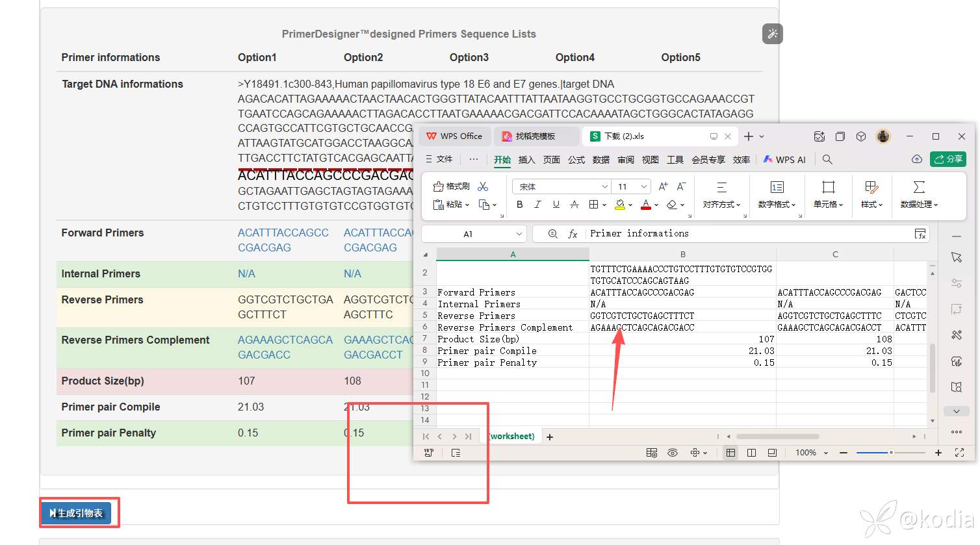Screen dimensions: 980x545
Task: Toggle bold formatting in WPS ribbon
Action: pos(519,205)
